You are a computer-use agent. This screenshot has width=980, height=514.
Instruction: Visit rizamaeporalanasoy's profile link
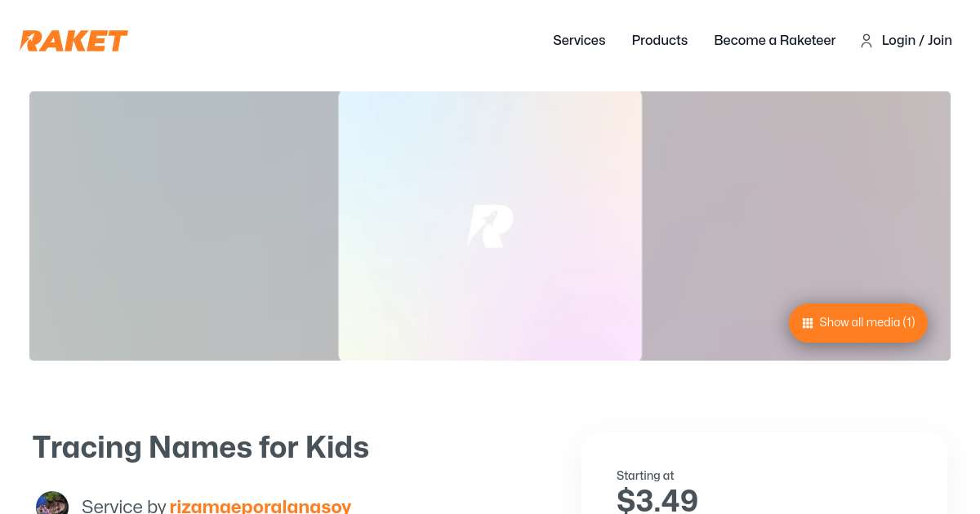[x=261, y=506]
